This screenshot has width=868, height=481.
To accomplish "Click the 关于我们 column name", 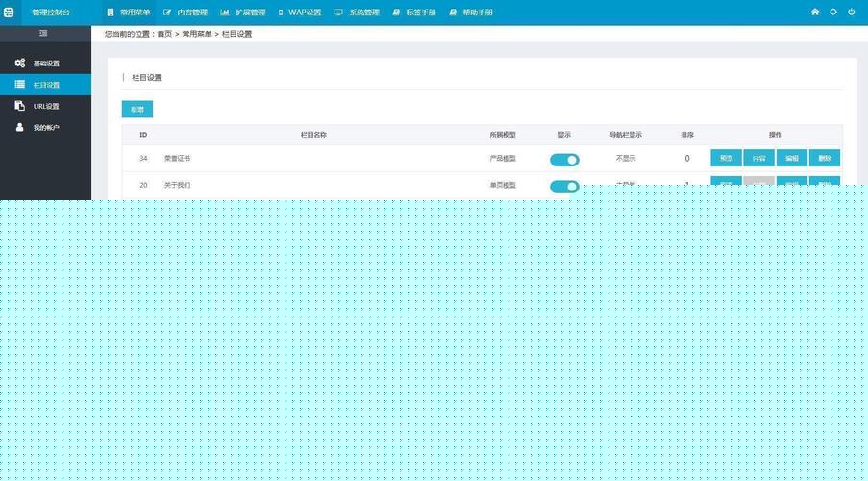I will (177, 185).
